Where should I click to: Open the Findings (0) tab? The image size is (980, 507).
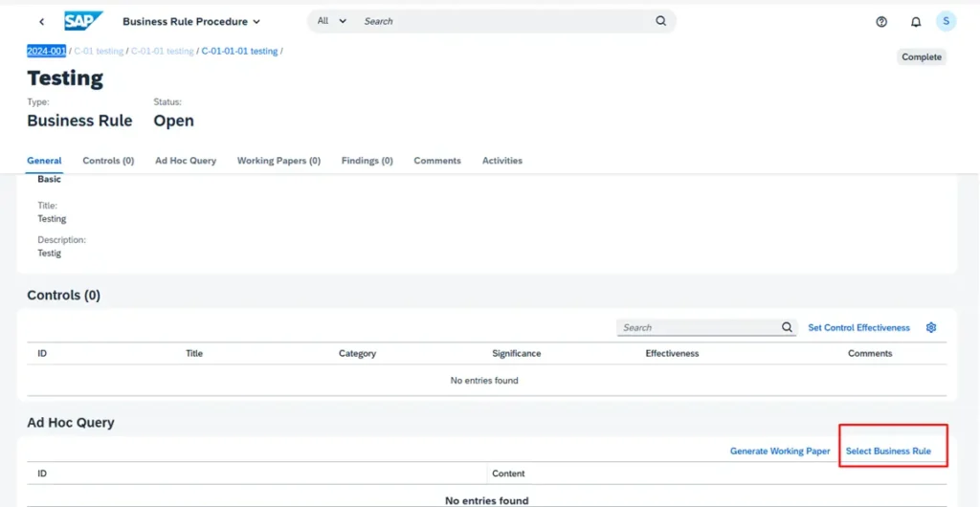(x=367, y=161)
